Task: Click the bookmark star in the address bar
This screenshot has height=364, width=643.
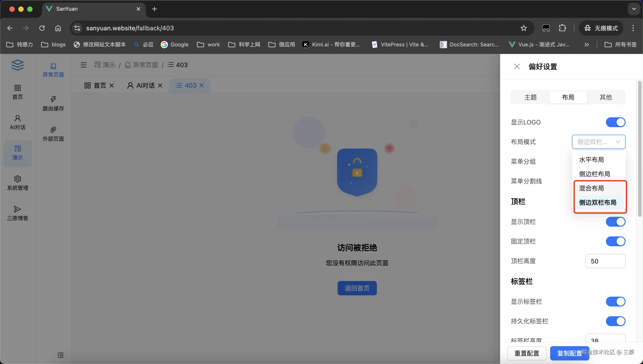Action: coord(523,28)
